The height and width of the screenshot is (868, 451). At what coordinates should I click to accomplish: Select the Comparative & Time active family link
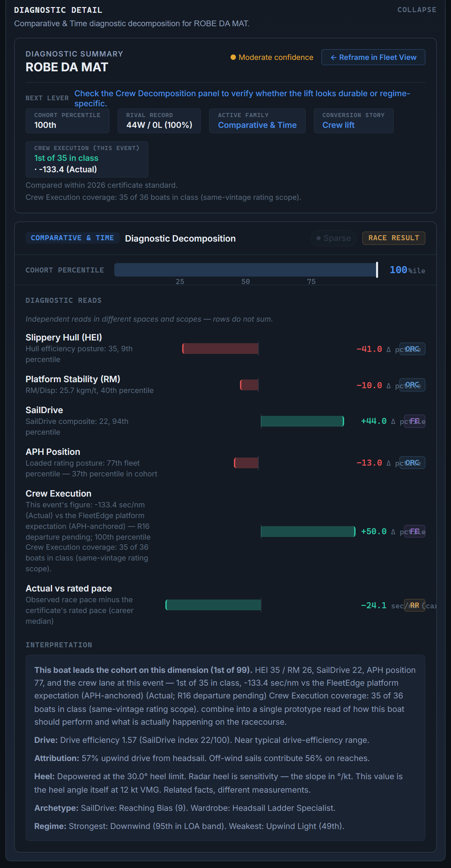tap(257, 125)
